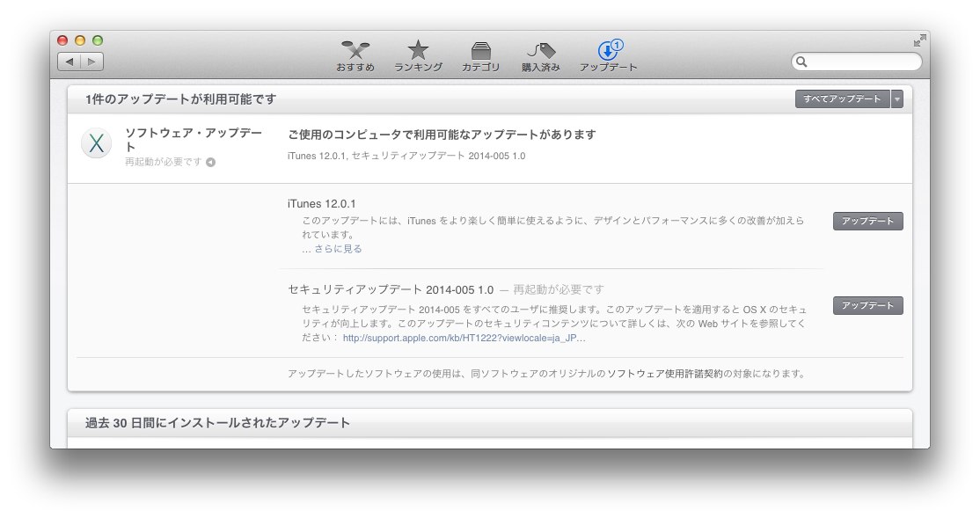Click the green zoom window button
This screenshot has width=980, height=518.
98,40
